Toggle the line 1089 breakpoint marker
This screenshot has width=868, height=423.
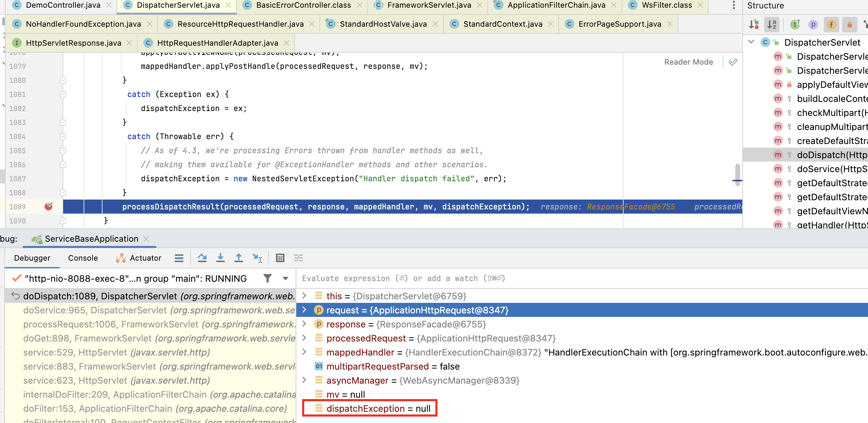point(48,207)
